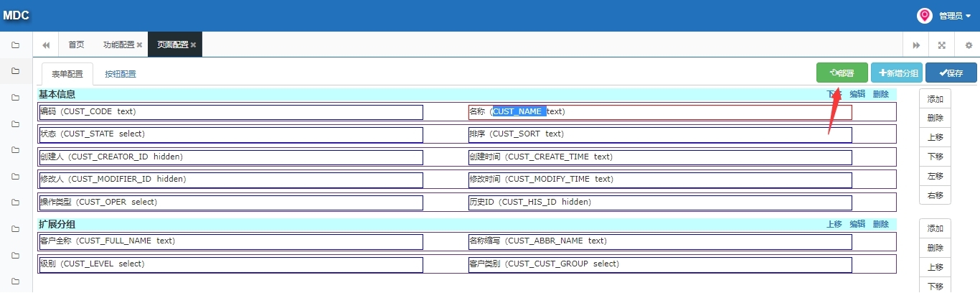Select the 排序 CUST_SORT field
This screenshot has width=980, height=293.
coord(660,134)
